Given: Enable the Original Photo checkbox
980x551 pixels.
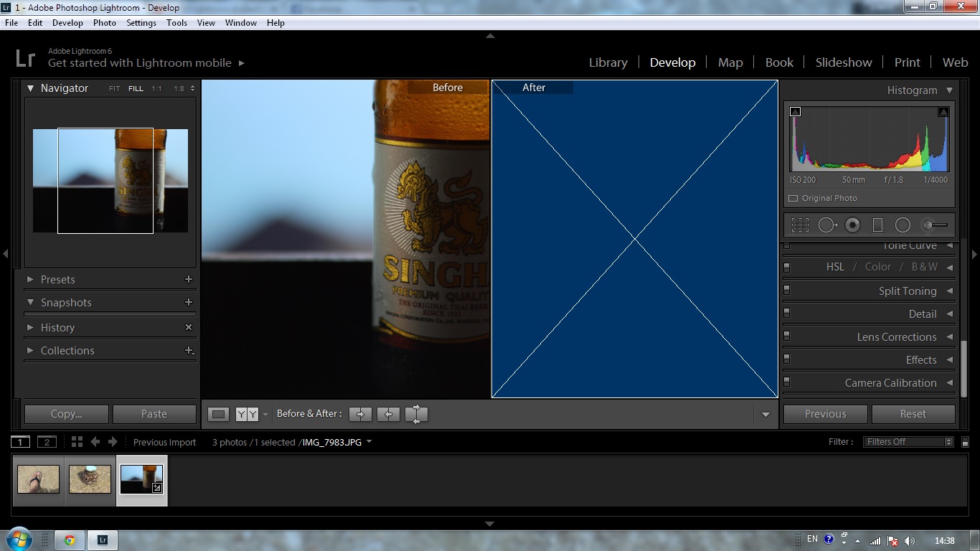Looking at the screenshot, I should (x=793, y=198).
